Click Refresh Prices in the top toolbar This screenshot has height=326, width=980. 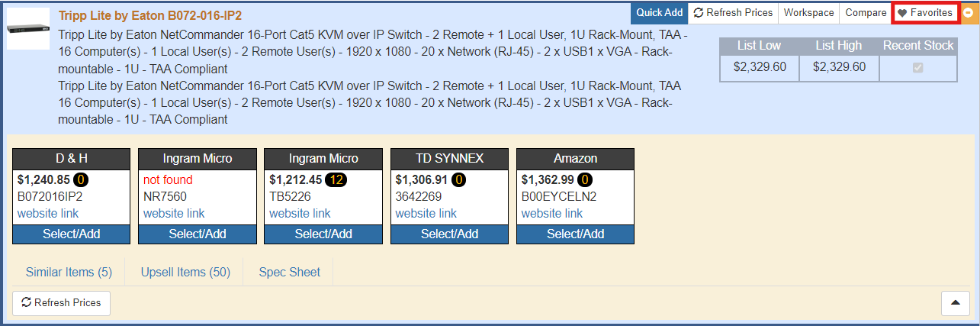pyautogui.click(x=733, y=13)
